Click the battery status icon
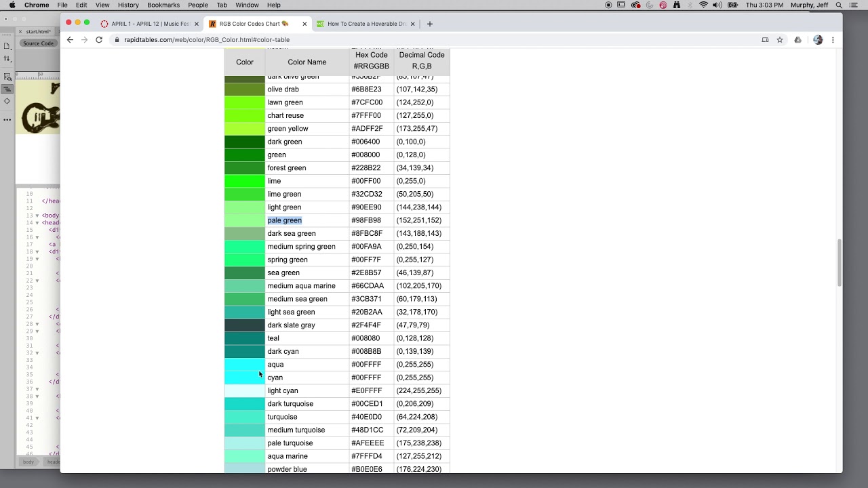 (x=732, y=5)
